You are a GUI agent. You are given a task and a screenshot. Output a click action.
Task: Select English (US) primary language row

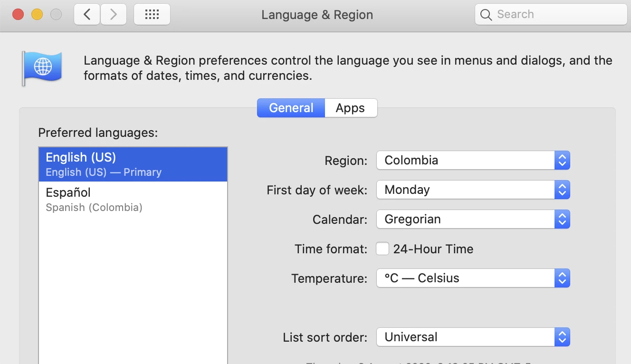pyautogui.click(x=133, y=164)
